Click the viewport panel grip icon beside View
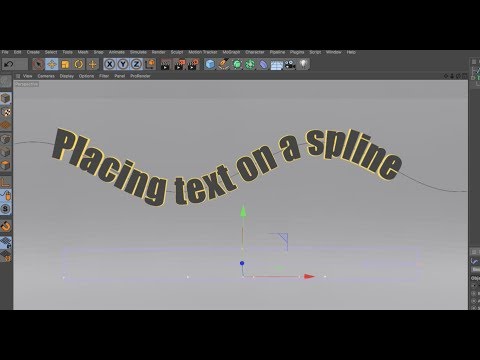Screen dimensions: 480x360 [18, 76]
